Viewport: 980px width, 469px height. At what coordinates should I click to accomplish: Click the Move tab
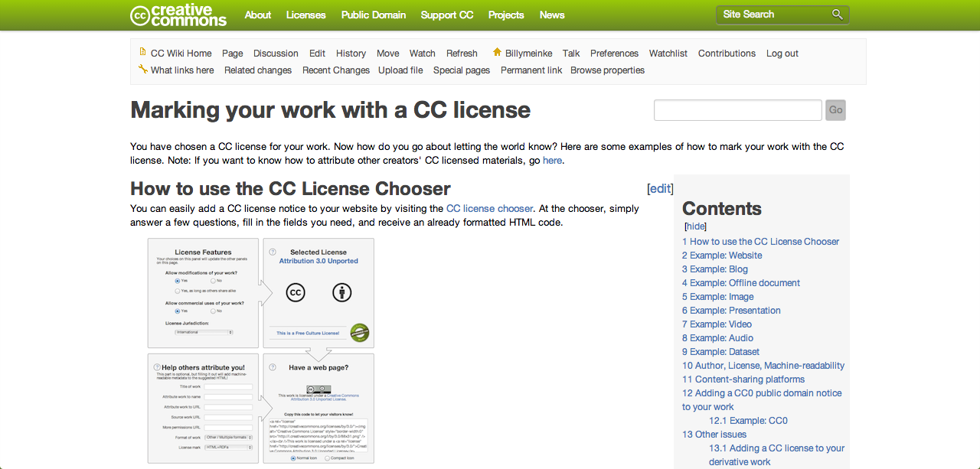(x=387, y=54)
